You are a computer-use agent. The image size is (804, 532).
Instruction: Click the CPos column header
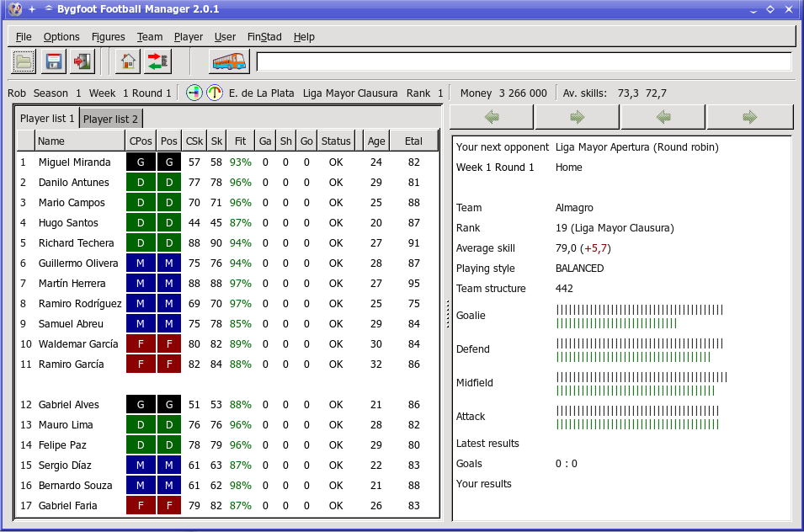pyautogui.click(x=141, y=141)
